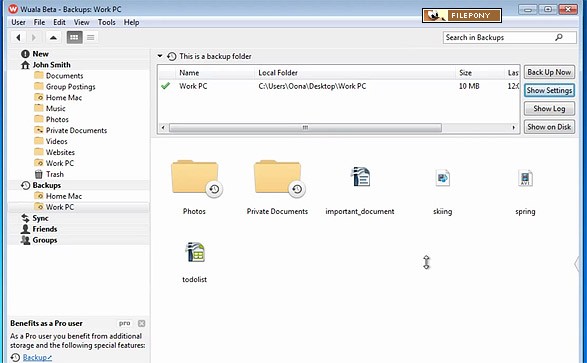Screen dimensions: 587x363
Task: Open the Tools menu
Action: 107,22
